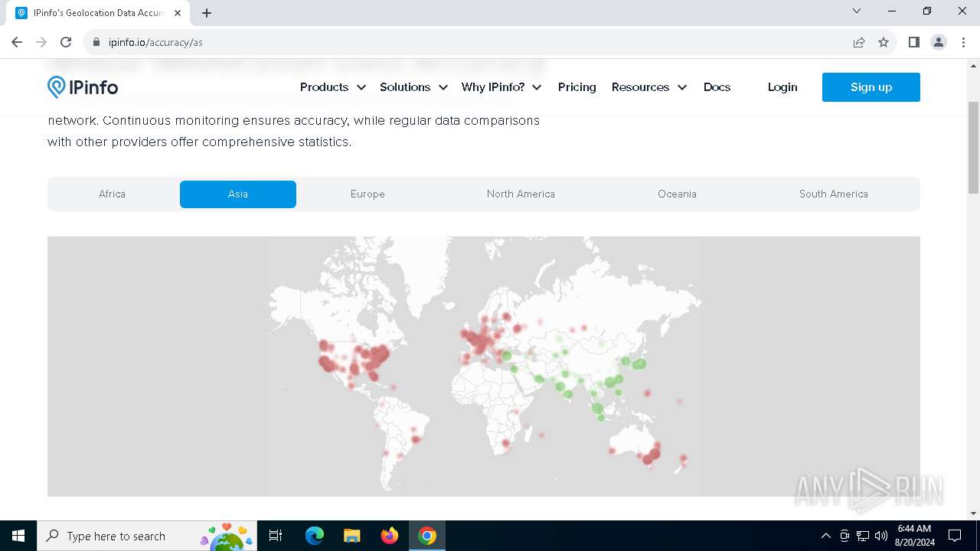980x551 pixels.
Task: Switch to the North America tab
Action: 521,194
